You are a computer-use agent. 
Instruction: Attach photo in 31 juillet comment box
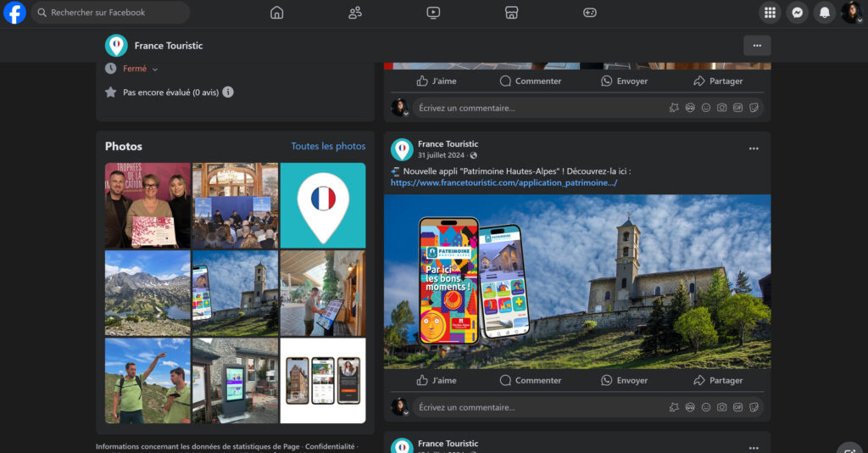pyautogui.click(x=722, y=407)
